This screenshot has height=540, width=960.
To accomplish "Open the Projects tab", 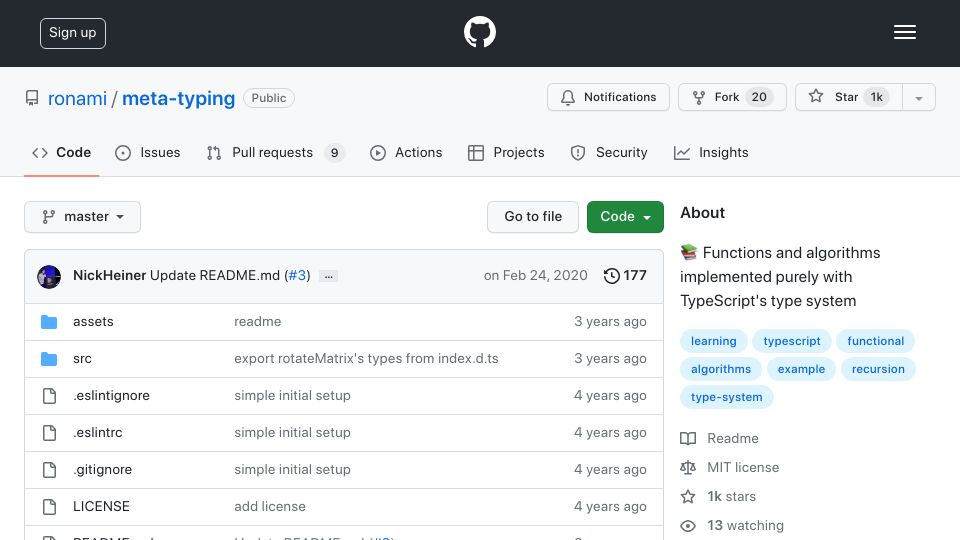I will [506, 152].
